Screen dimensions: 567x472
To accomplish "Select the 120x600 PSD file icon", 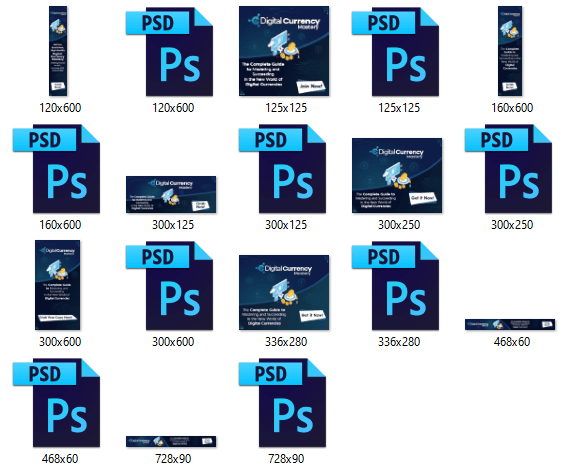I will (x=169, y=52).
